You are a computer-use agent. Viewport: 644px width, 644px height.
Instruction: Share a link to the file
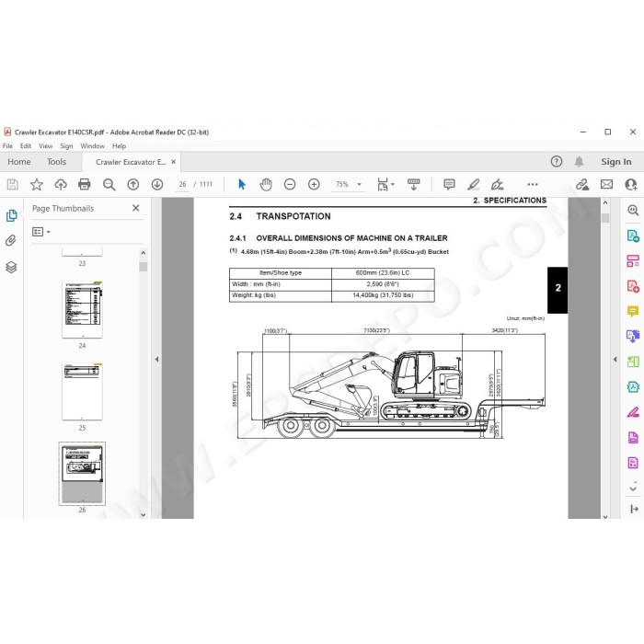(582, 184)
